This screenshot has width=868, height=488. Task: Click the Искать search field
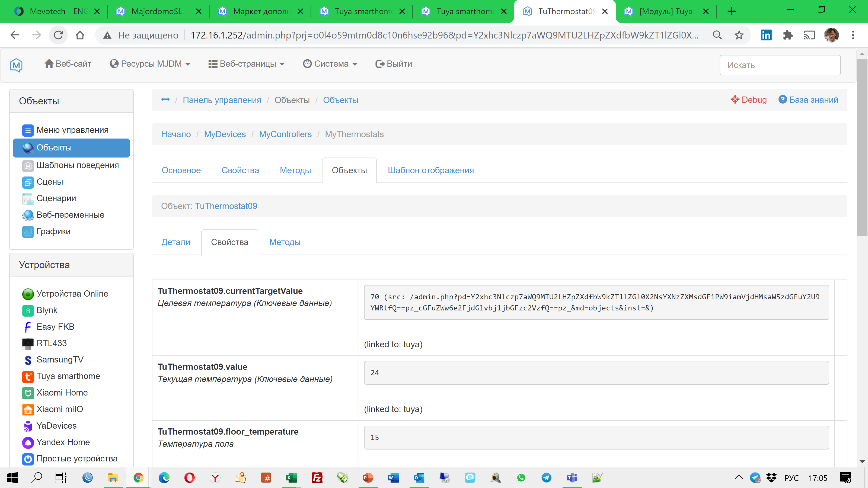780,65
